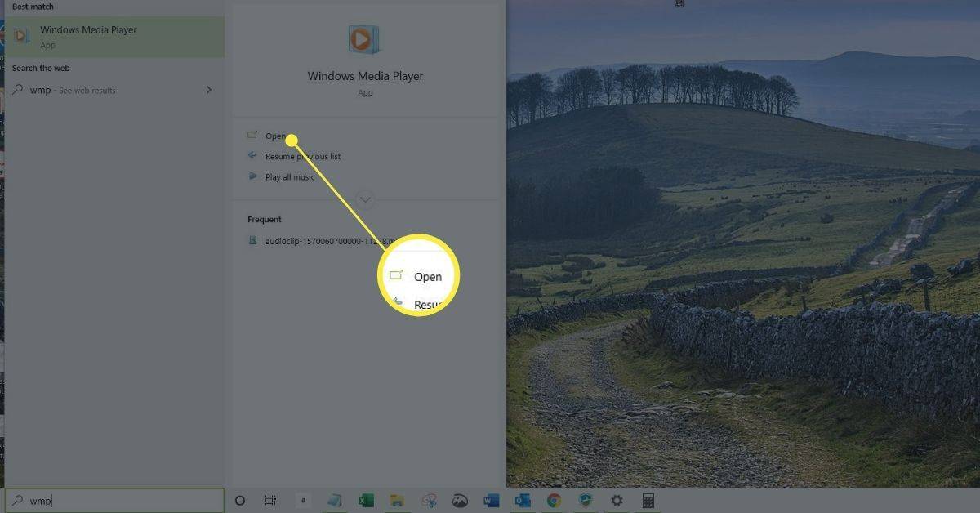Click the Resume previous list arrow icon
Image resolution: width=980 pixels, height=513 pixels.
[x=252, y=155]
